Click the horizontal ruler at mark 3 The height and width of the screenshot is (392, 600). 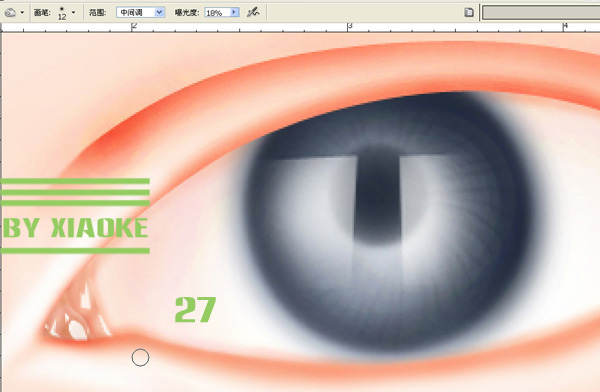[x=349, y=27]
